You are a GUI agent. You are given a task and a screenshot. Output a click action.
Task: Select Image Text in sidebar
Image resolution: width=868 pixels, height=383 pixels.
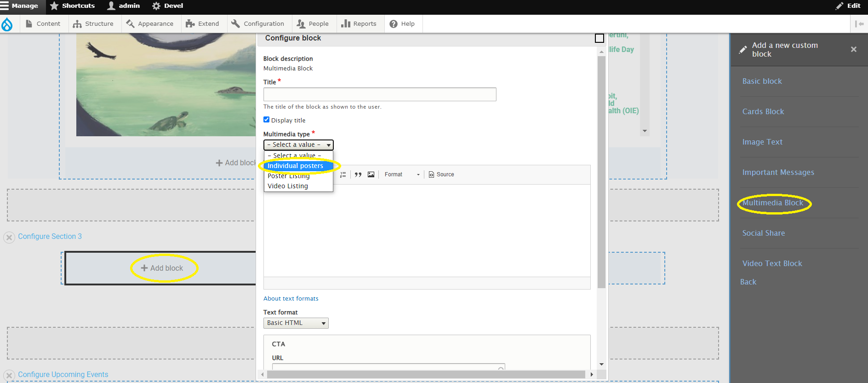point(762,142)
